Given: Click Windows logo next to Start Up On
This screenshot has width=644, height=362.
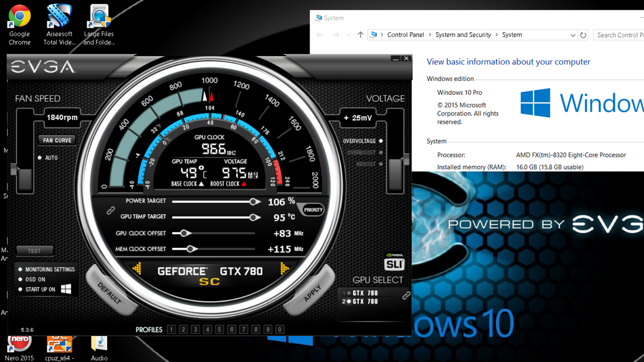Looking at the screenshot, I should tap(66, 289).
